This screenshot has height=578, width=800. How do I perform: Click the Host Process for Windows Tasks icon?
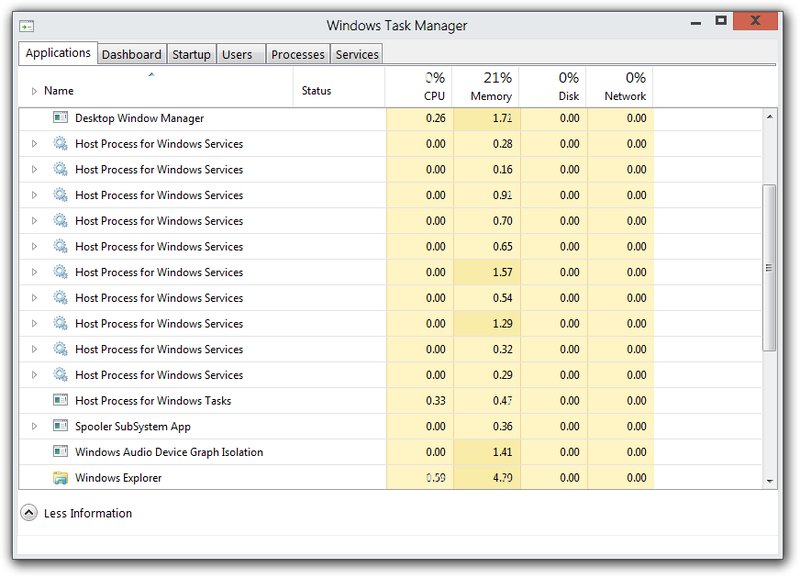point(59,400)
